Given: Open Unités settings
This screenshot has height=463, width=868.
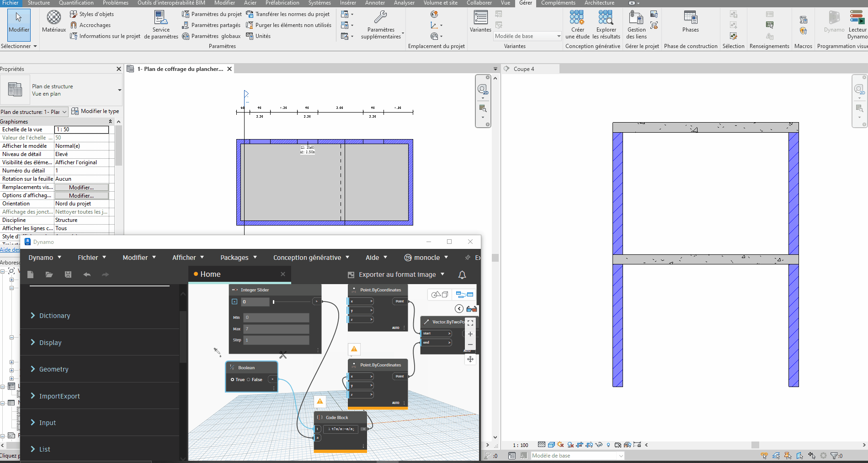Looking at the screenshot, I should (258, 36).
